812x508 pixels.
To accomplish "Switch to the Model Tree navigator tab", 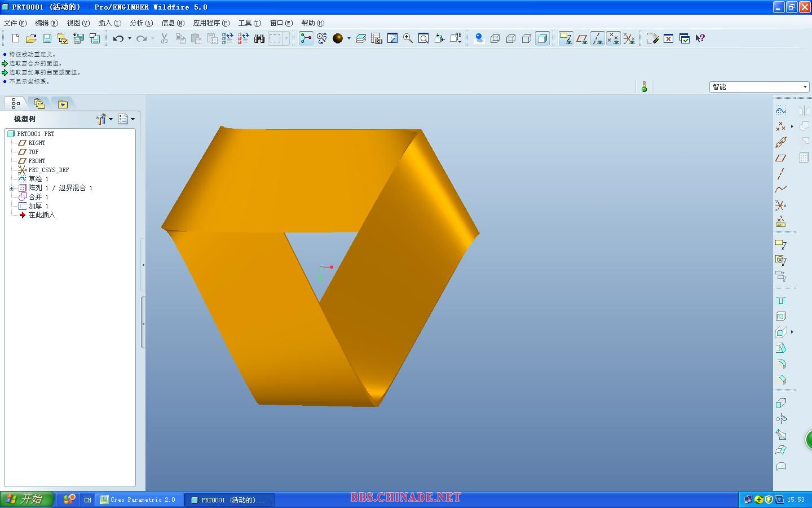I will tap(16, 103).
